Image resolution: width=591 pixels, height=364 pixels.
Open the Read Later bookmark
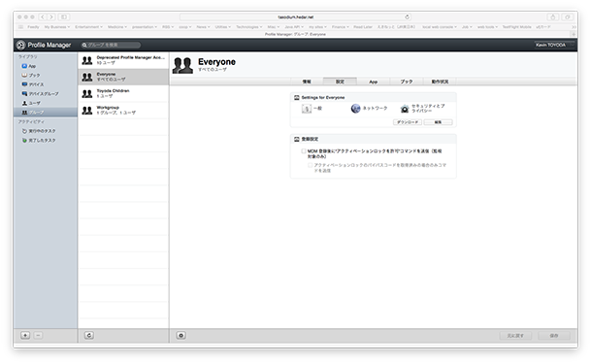pyautogui.click(x=363, y=27)
